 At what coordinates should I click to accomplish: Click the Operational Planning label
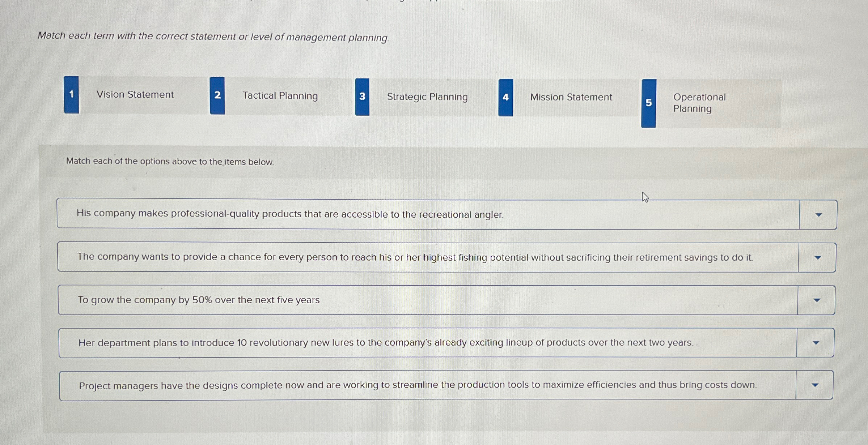coord(699,103)
